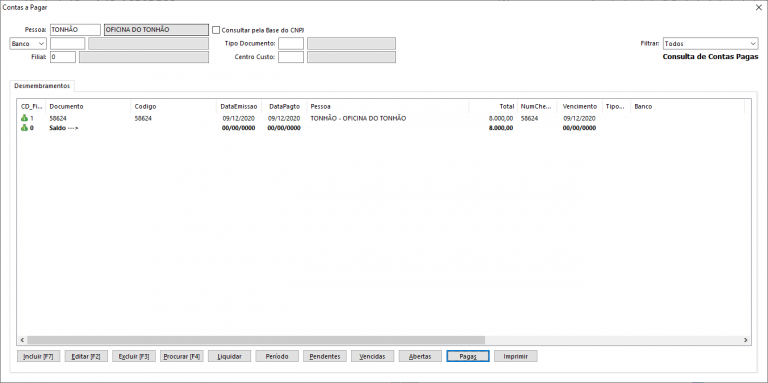Click the Liquidar button
This screenshot has width=768, height=383.
pos(229,357)
